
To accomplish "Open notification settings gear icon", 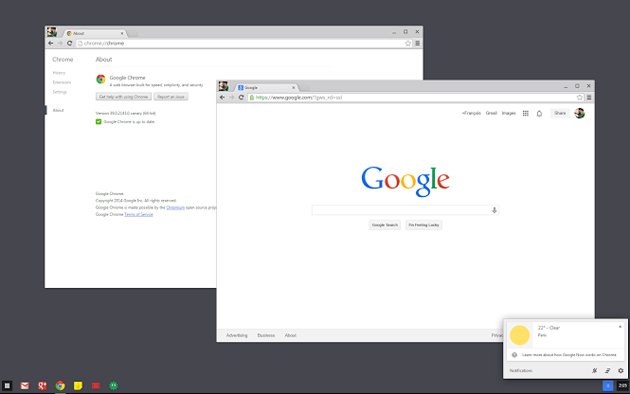I will 620,370.
